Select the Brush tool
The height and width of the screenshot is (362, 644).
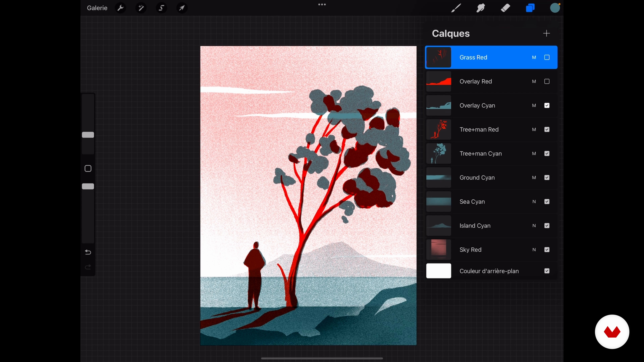tap(456, 8)
